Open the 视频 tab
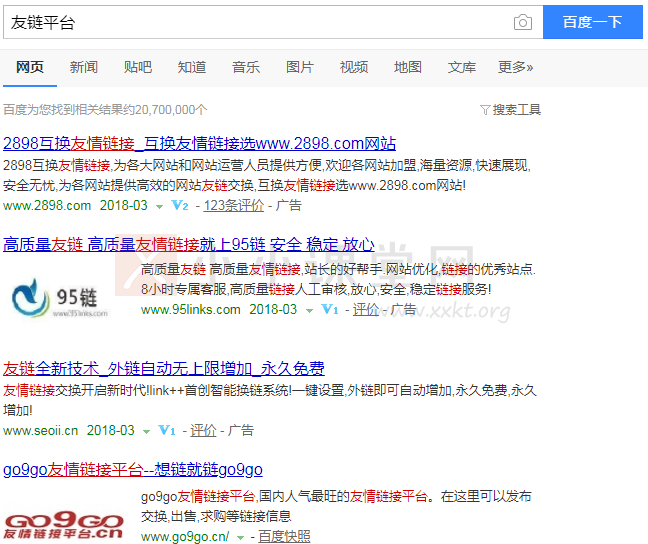 (x=354, y=67)
